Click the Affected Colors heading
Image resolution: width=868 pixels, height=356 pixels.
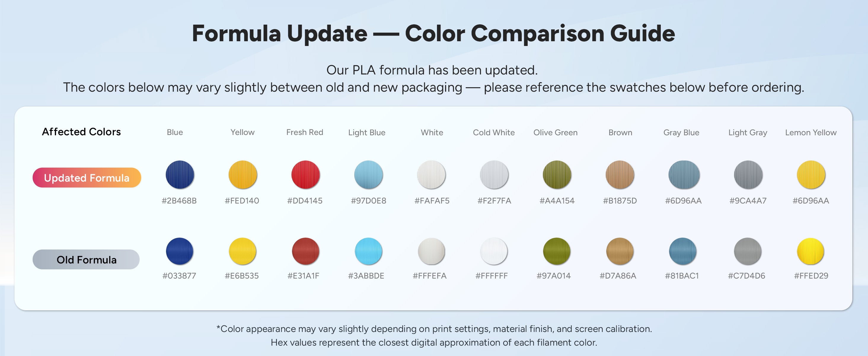click(81, 131)
